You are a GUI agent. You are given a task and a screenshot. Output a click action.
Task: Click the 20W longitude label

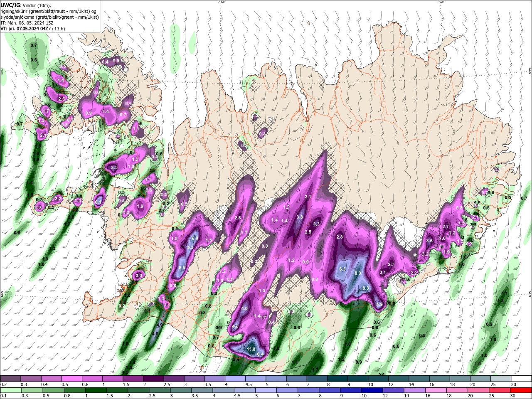click(221, 2)
